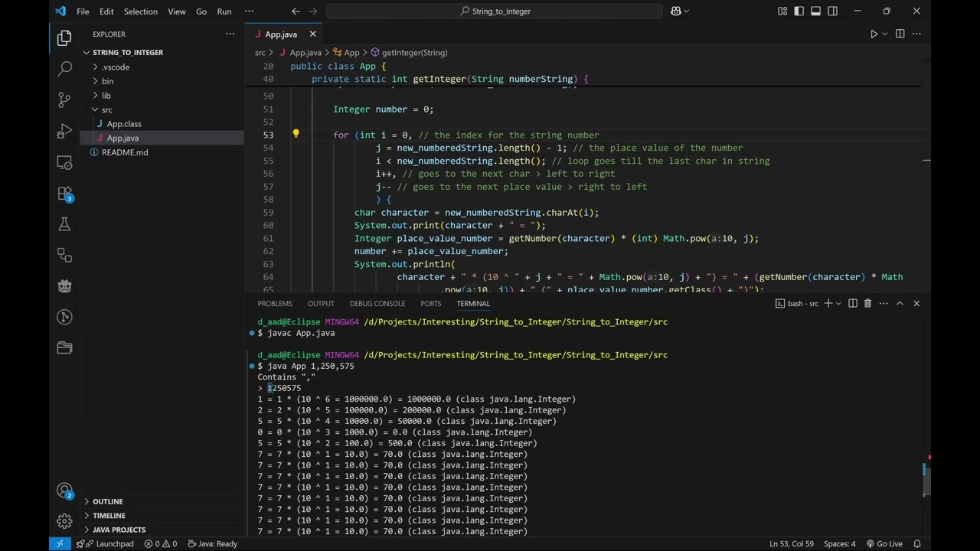This screenshot has height=551, width=980.
Task: Toggle the secondary side bar visibility
Action: tap(833, 11)
